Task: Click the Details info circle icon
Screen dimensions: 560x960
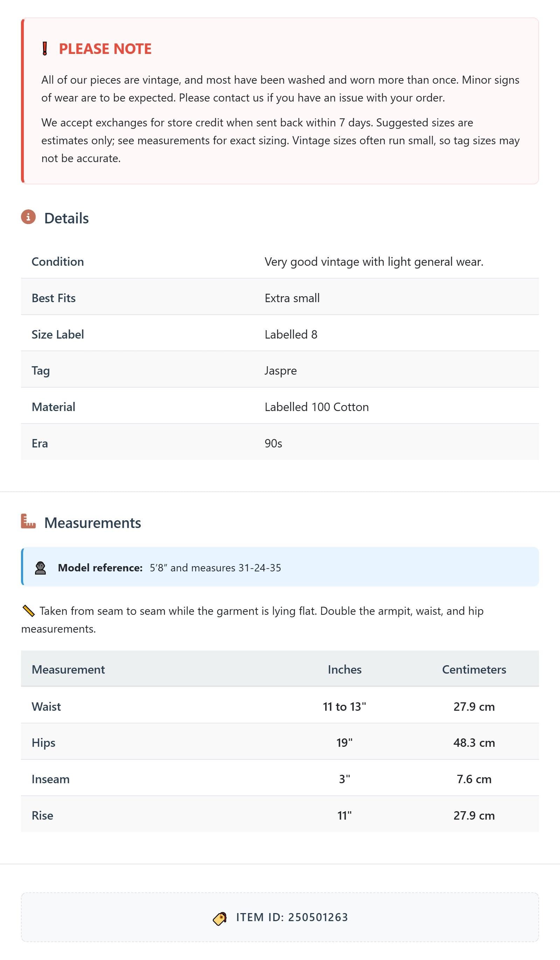Action: [x=28, y=217]
